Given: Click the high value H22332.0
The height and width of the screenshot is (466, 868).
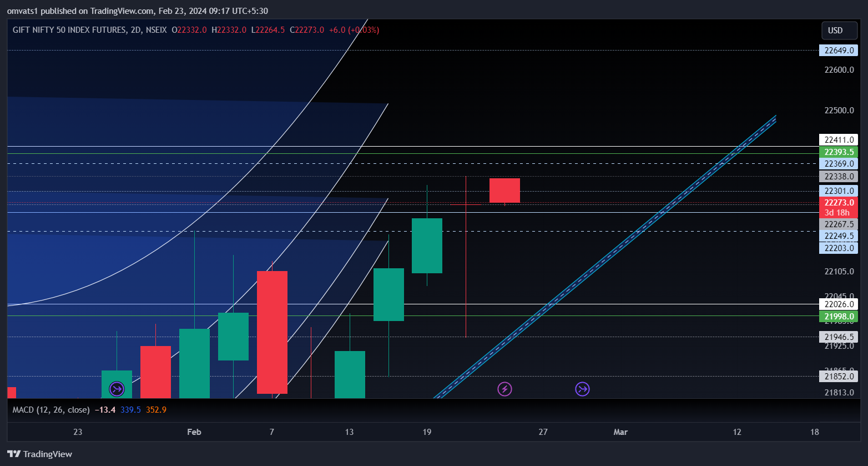Looking at the screenshot, I should 229,30.
